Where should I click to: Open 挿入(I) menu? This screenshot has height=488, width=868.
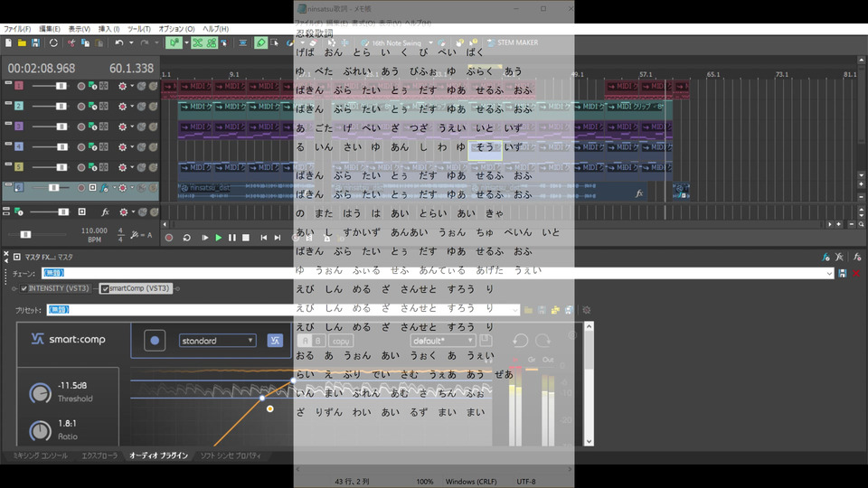click(x=108, y=29)
